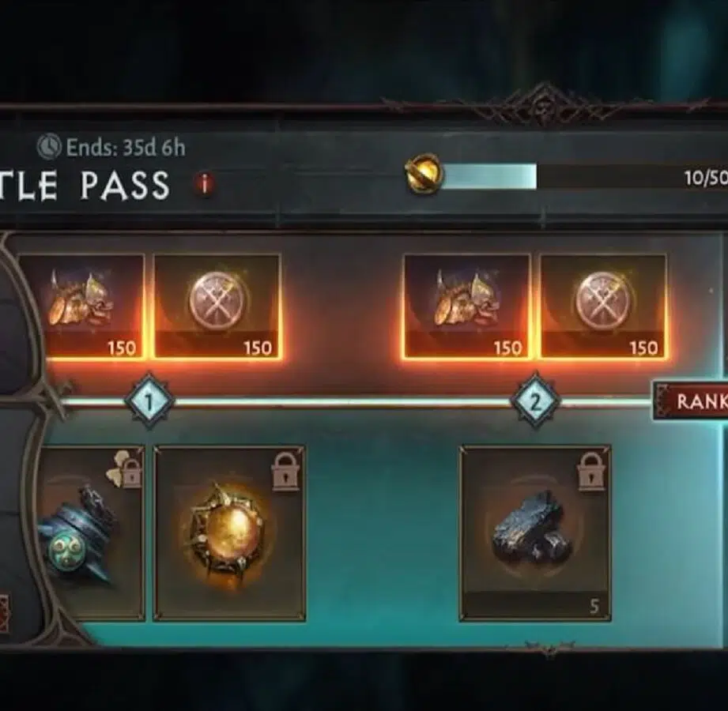728x711 pixels.
Task: Select the rank 1 armor reward tile
Action: click(81, 307)
